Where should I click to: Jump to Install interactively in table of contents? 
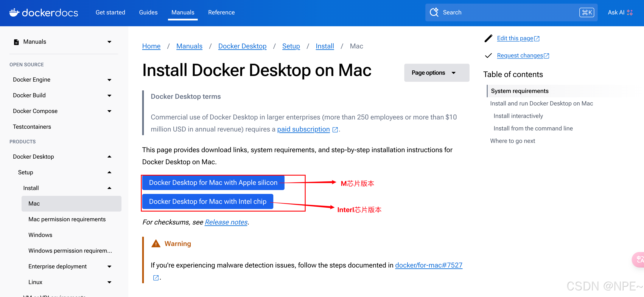pos(518,116)
